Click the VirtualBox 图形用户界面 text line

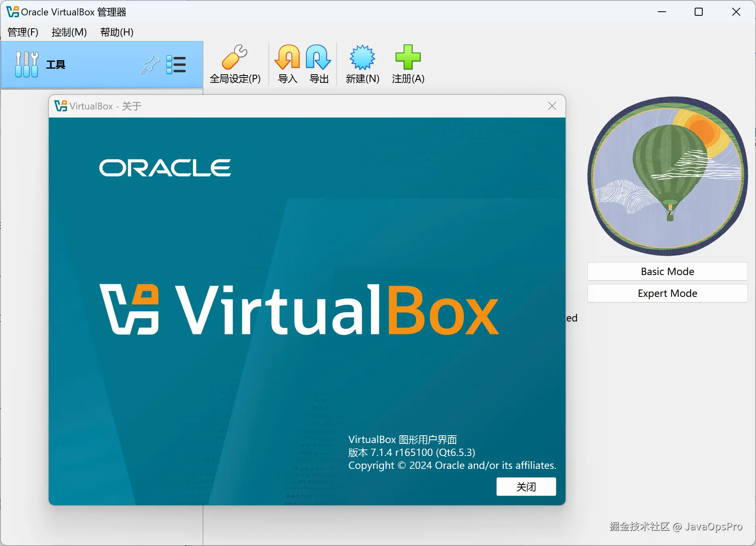(402, 439)
